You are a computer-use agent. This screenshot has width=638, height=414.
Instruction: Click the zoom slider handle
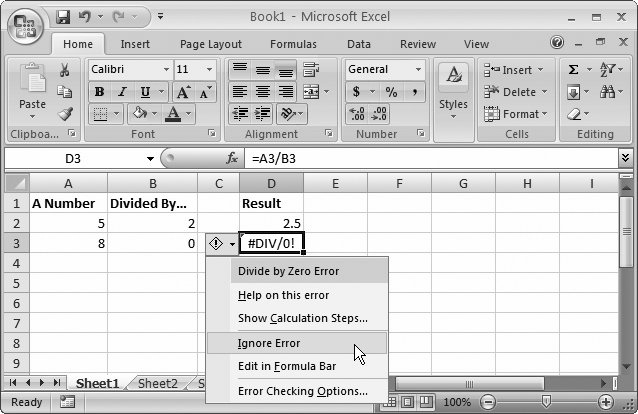click(546, 401)
